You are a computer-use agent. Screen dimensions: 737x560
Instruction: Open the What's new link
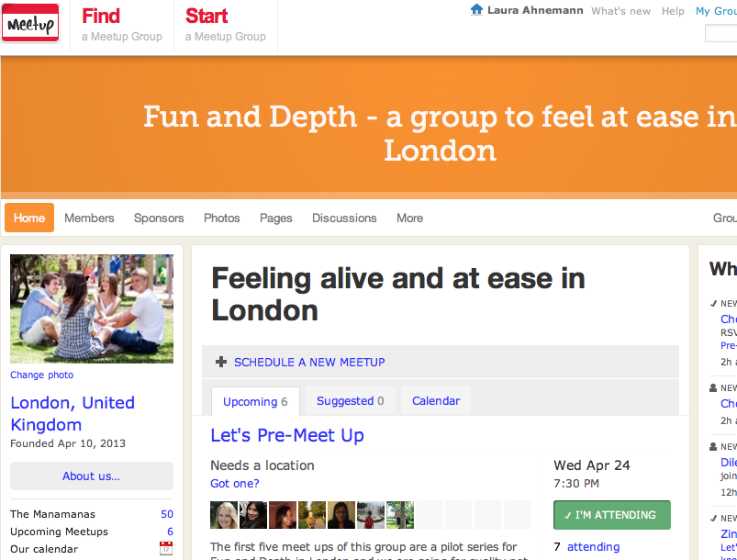click(x=621, y=11)
